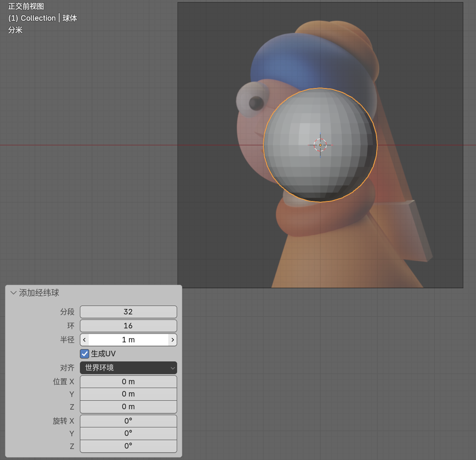Click the 添加经纬球 panel title
This screenshot has width=476, height=460.
tap(39, 293)
